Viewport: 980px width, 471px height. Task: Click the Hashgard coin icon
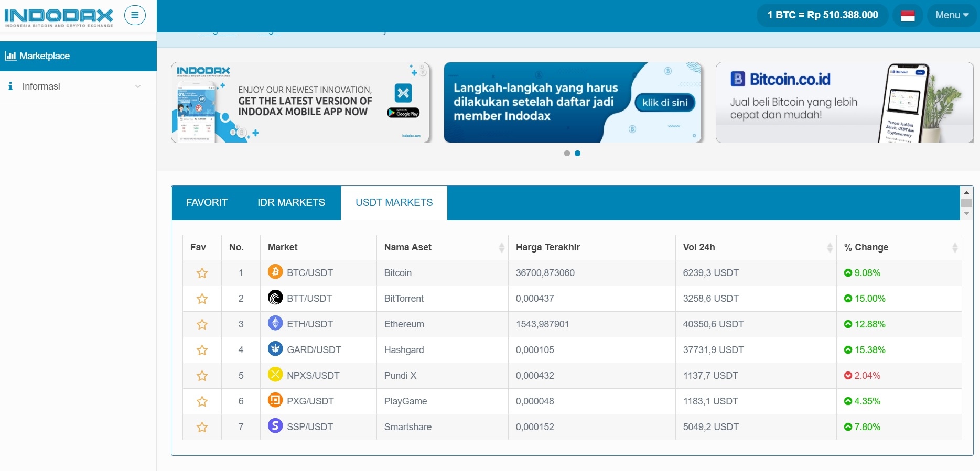pyautogui.click(x=275, y=348)
